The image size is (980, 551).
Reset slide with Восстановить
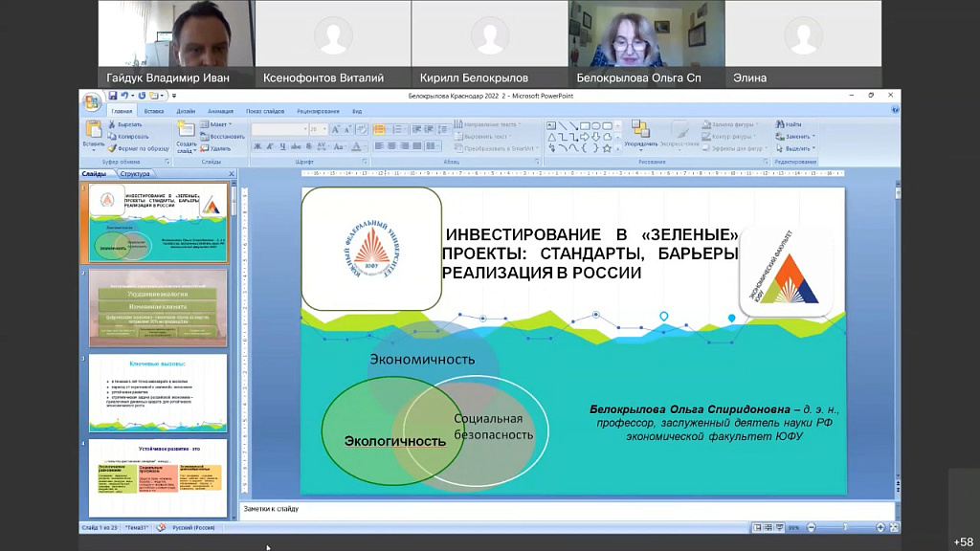222,136
